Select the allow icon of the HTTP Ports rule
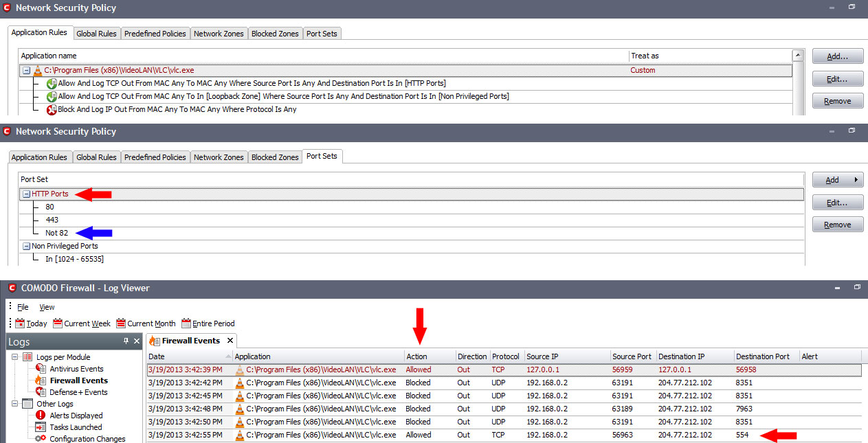The image size is (868, 443). click(x=52, y=83)
